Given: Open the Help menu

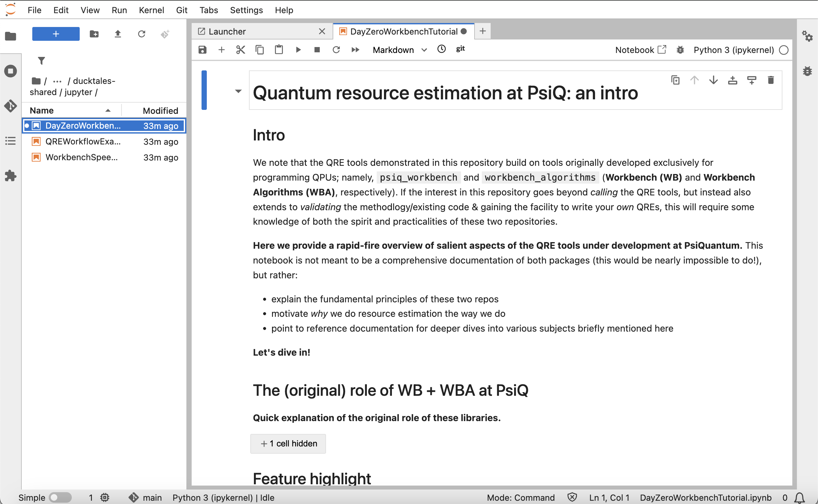Looking at the screenshot, I should pyautogui.click(x=284, y=10).
